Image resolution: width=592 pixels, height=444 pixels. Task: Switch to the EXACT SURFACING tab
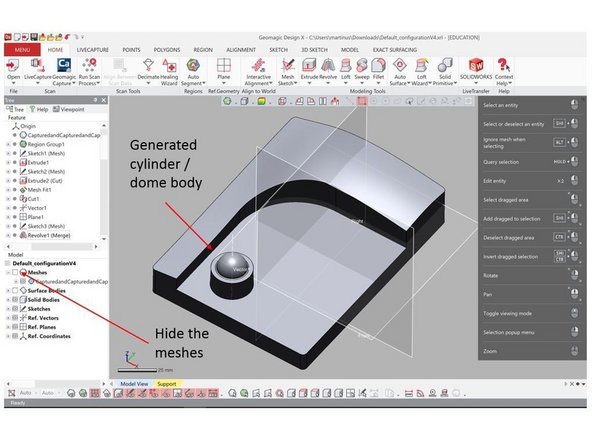pyautogui.click(x=395, y=50)
